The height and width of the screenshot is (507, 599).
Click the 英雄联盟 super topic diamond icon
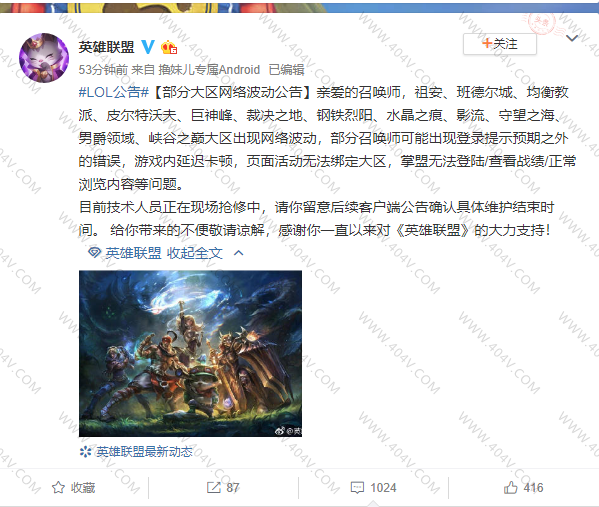pos(94,253)
